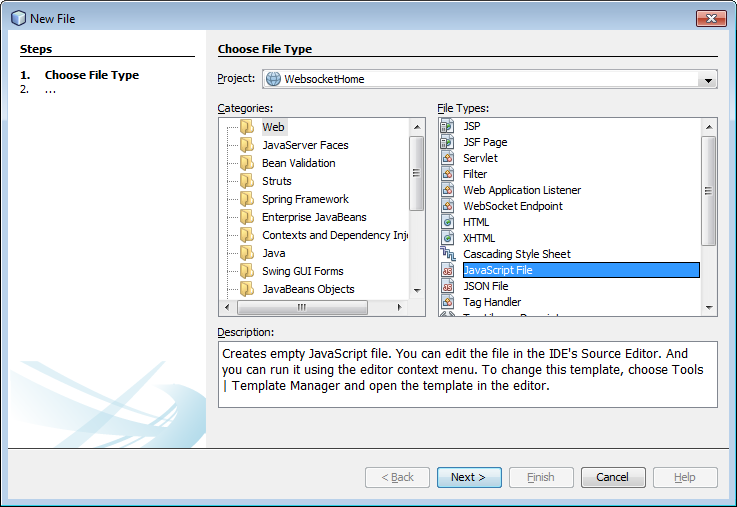The image size is (737, 507).
Task: Choose WebSocket Endpoint file type
Action: 512,206
